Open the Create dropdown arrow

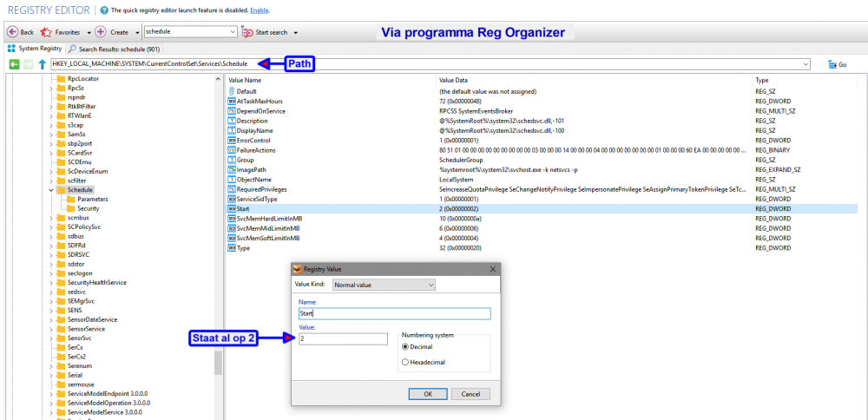(136, 33)
